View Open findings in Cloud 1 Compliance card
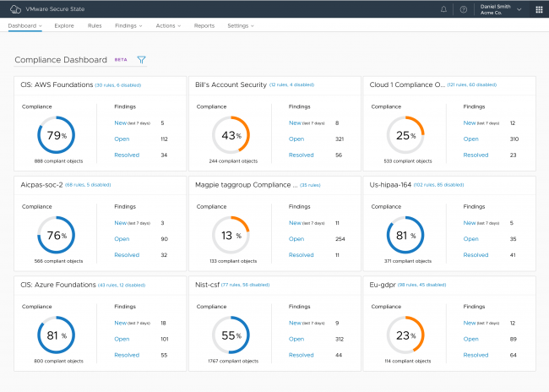The height and width of the screenshot is (392, 549). (x=471, y=139)
